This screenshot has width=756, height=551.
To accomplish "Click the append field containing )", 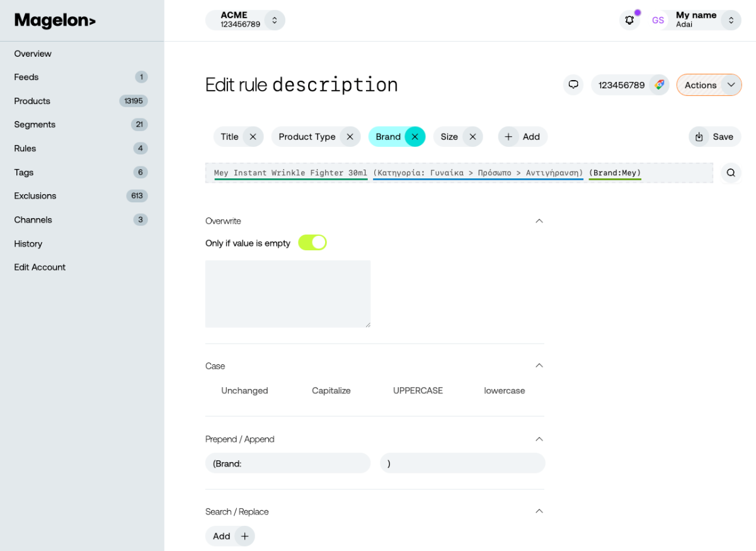I will click(462, 463).
